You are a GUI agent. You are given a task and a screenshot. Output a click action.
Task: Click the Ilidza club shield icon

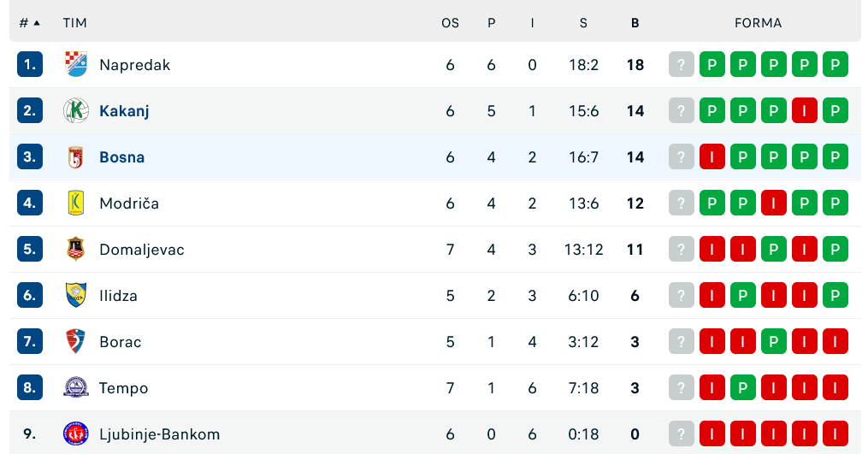(76, 295)
